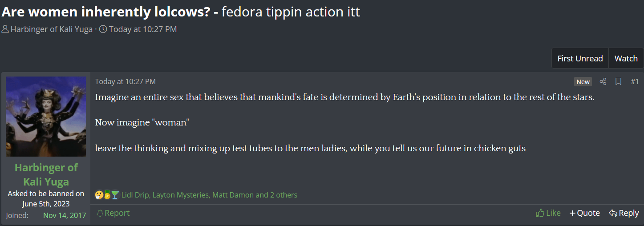Click the user icon beside thread author name
This screenshot has width=644, height=226.
(5, 29)
